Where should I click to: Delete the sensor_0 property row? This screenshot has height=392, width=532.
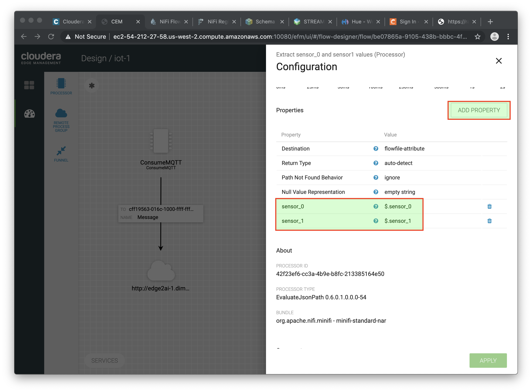tap(489, 206)
